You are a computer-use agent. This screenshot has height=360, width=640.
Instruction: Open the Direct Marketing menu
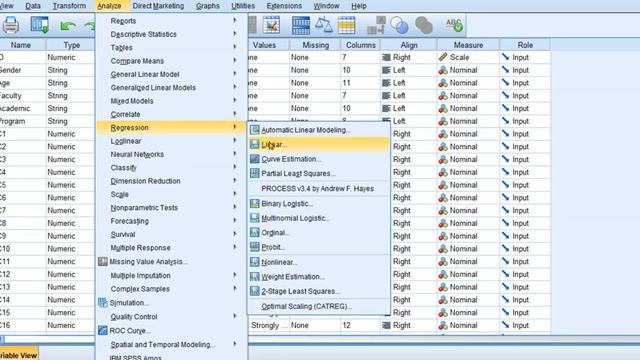tap(158, 6)
